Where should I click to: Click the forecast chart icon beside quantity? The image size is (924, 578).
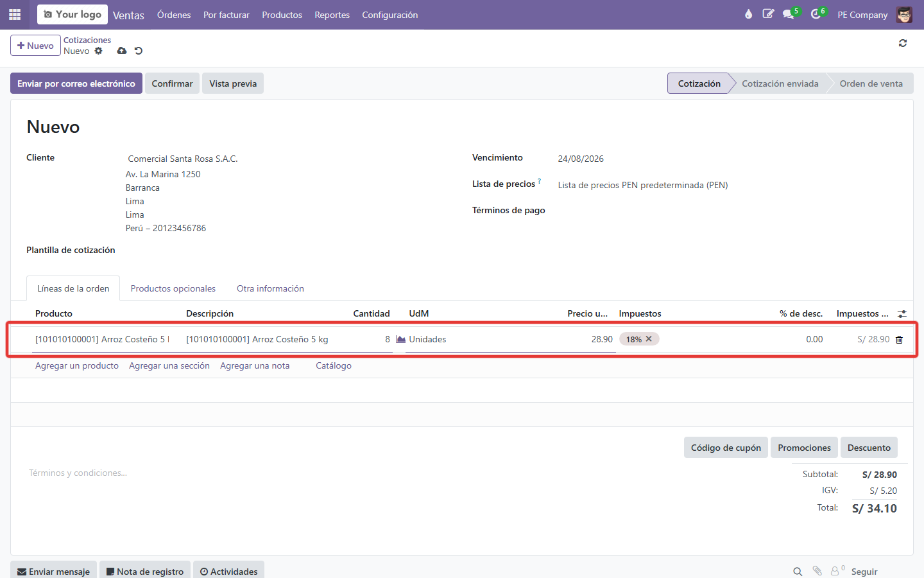(x=400, y=339)
